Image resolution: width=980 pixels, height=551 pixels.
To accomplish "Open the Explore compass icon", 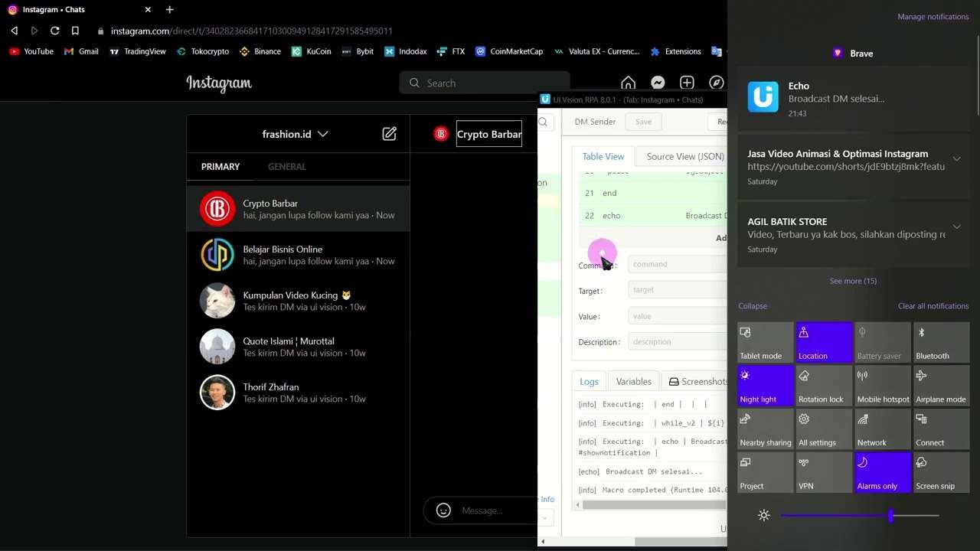I will click(717, 83).
